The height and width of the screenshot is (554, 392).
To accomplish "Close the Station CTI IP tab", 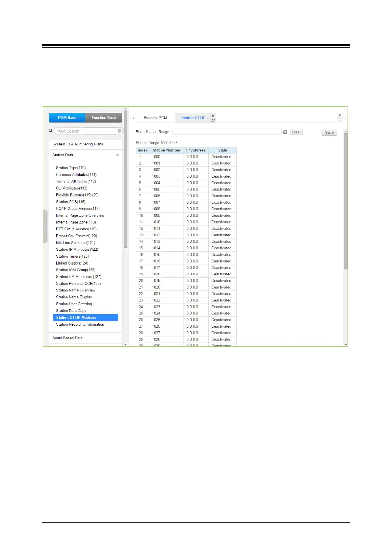I will click(x=213, y=116).
